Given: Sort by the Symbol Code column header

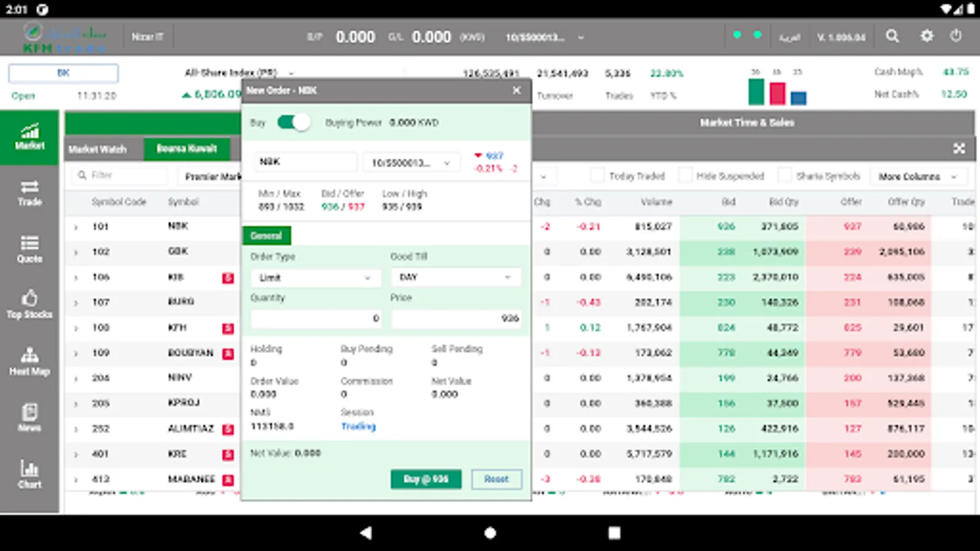Looking at the screenshot, I should (x=119, y=202).
